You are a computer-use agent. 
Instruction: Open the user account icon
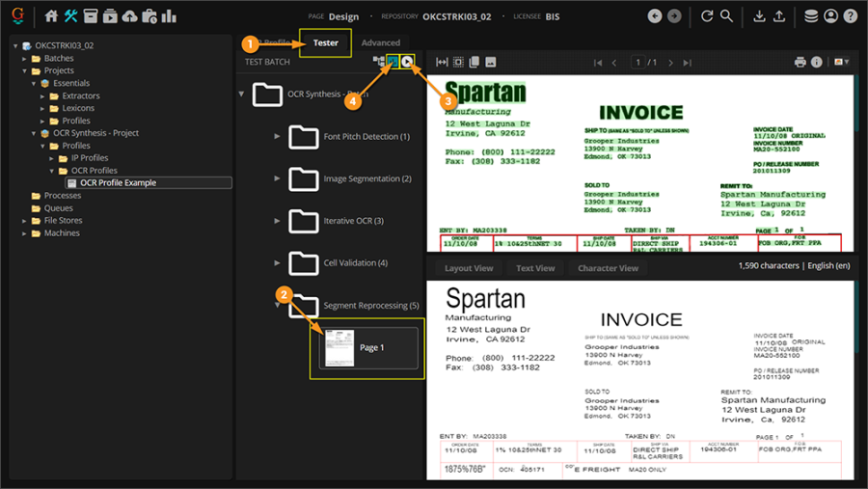831,16
